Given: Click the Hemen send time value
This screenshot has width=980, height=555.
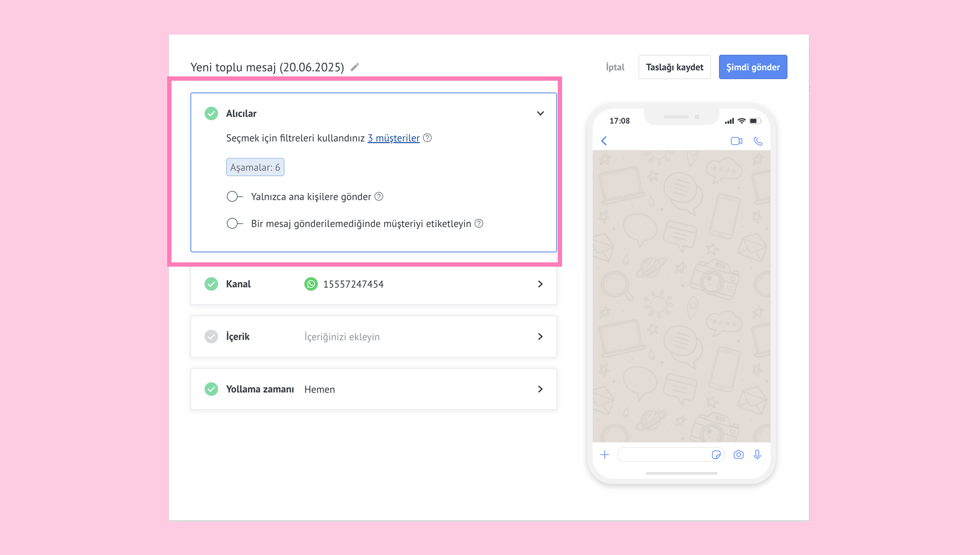Looking at the screenshot, I should point(320,389).
